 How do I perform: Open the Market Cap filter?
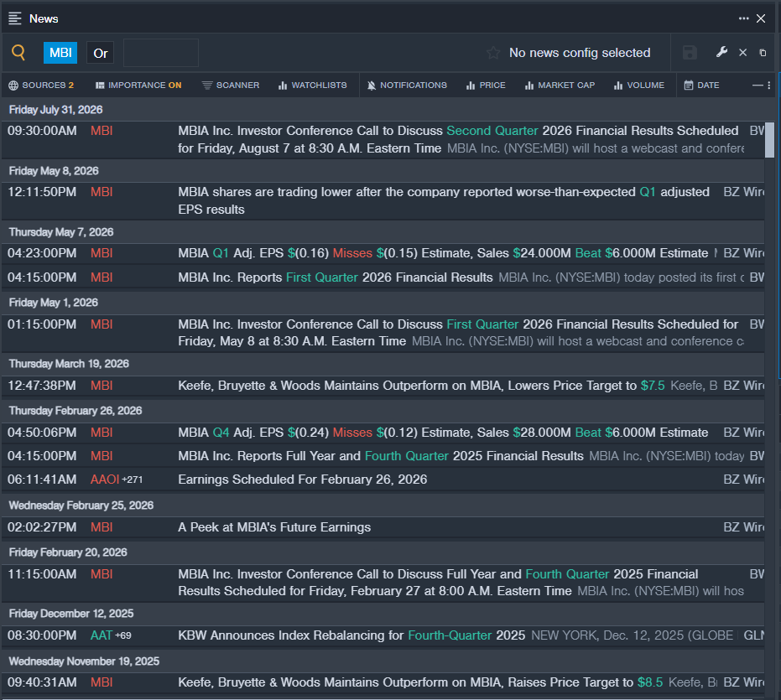[x=560, y=86]
